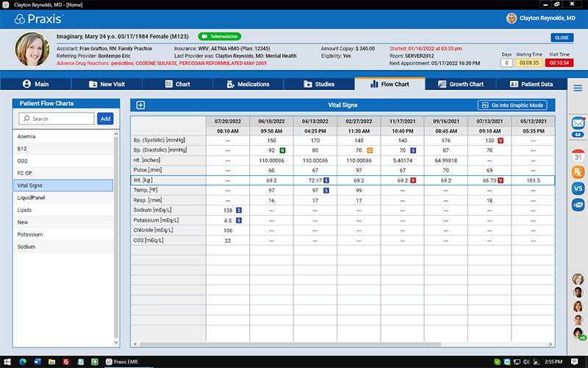Open Windows notification center icon
588x368 pixels.
coord(574,362)
